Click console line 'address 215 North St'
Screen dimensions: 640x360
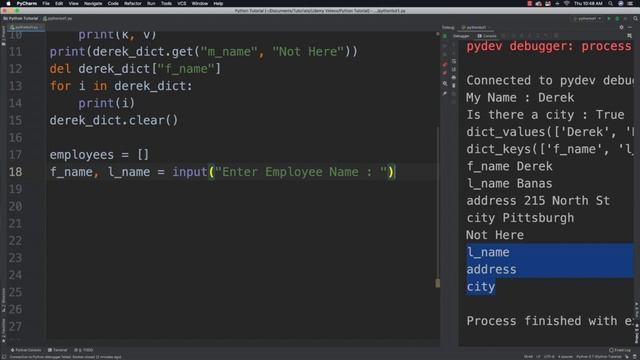click(538, 201)
